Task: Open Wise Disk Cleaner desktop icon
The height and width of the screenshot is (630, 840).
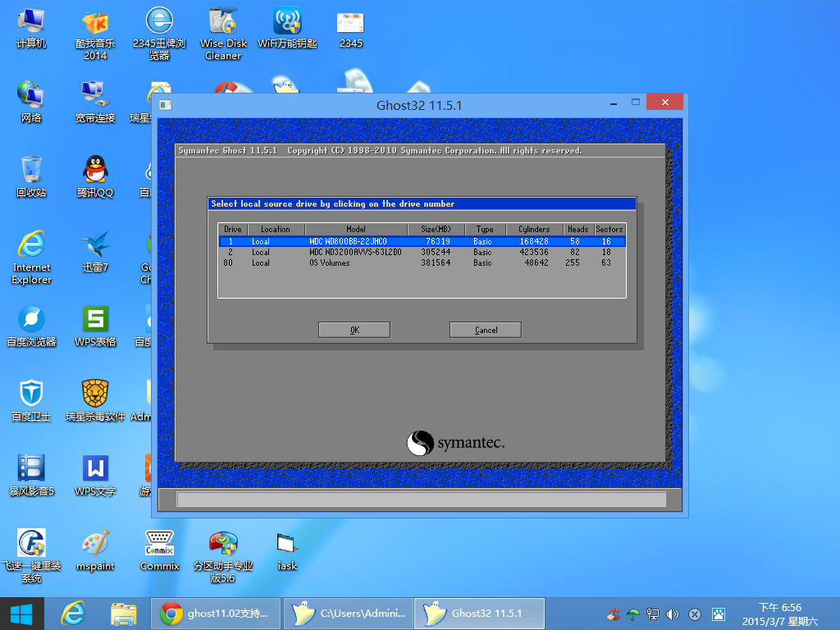Action: pyautogui.click(x=223, y=25)
